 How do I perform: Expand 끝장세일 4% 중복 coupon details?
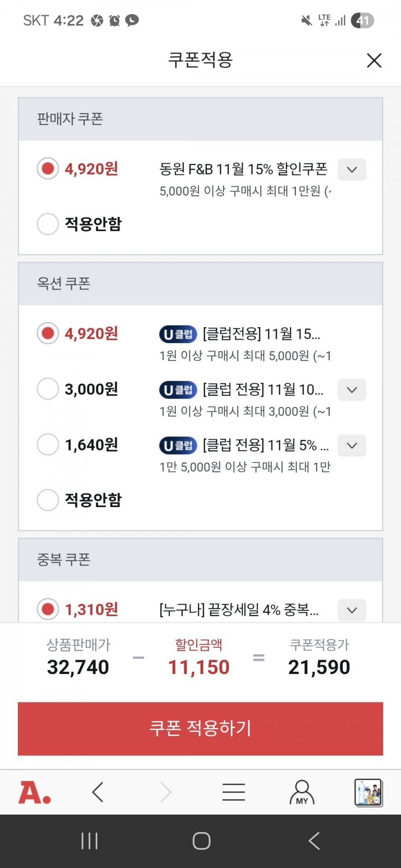pyautogui.click(x=352, y=610)
